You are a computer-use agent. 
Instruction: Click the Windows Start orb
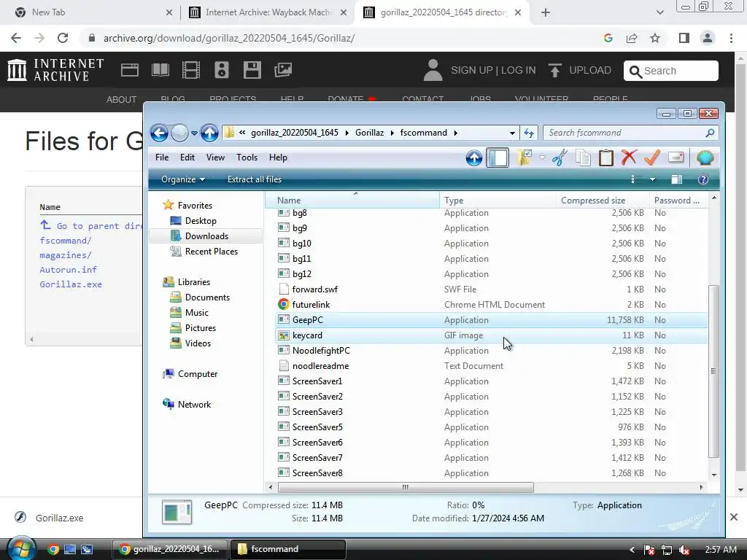[21, 548]
